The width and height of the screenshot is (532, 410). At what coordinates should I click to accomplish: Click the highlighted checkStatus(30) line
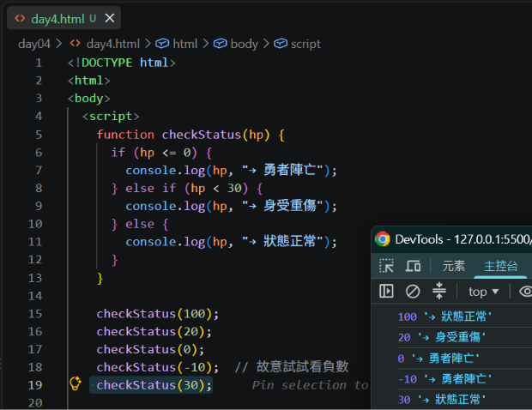pos(154,385)
